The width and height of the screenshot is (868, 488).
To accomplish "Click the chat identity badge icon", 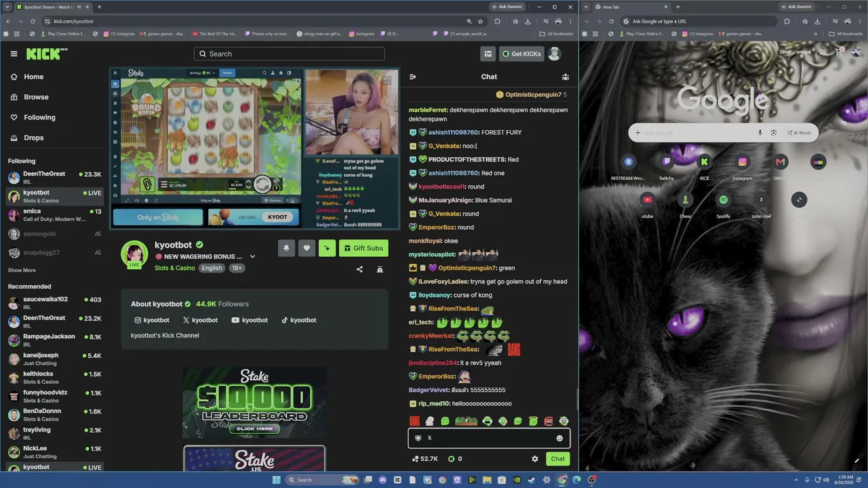I will coord(418,438).
